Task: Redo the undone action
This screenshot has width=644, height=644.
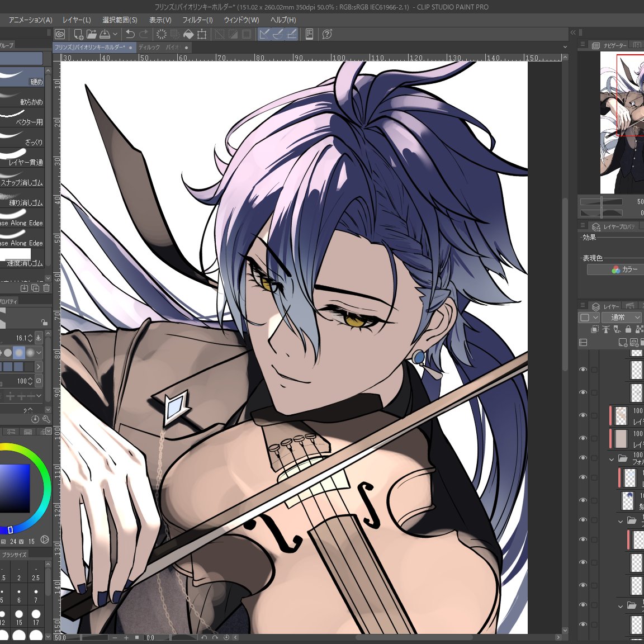Action: pos(144,34)
